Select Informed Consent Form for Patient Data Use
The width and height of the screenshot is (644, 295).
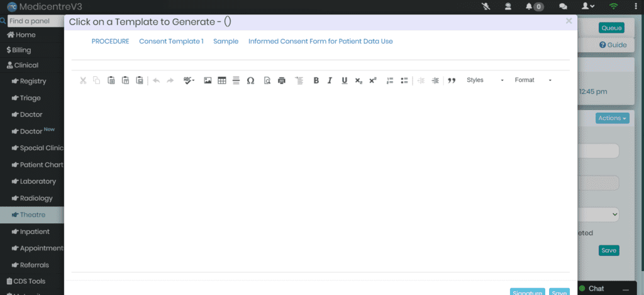tap(321, 42)
